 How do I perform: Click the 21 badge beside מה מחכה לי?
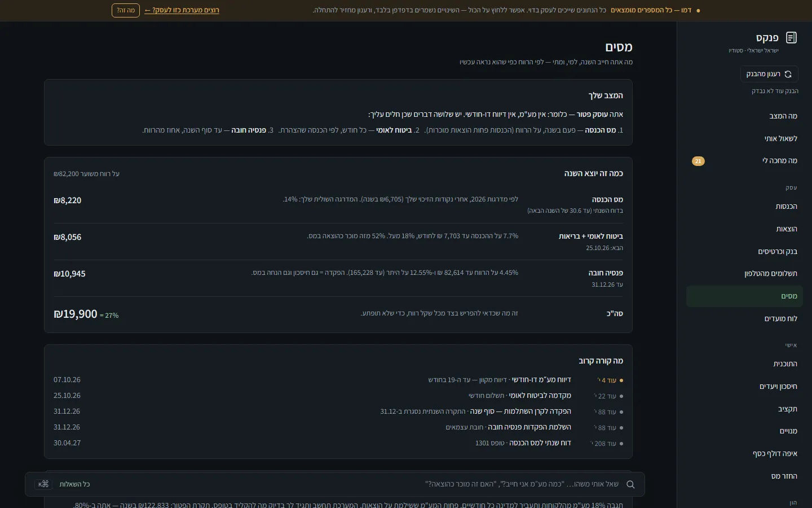[698, 161]
